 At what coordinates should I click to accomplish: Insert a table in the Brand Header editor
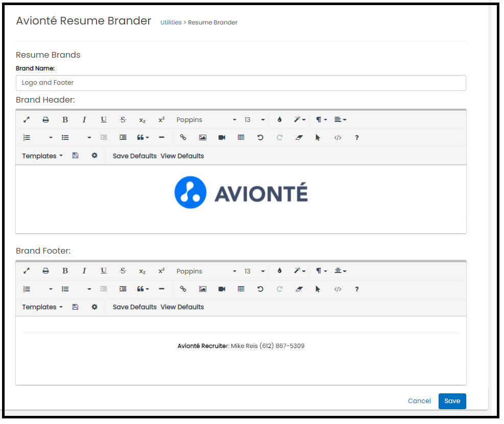click(241, 137)
